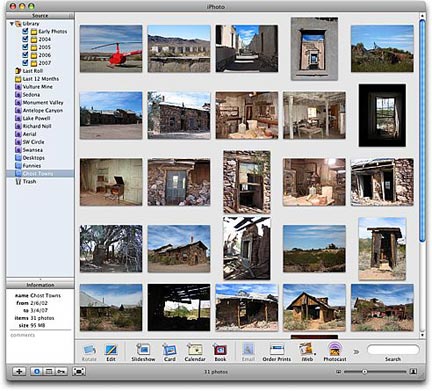This screenshot has width=432, height=391.
Task: Click the thumbnail size slider
Action: pos(364,371)
